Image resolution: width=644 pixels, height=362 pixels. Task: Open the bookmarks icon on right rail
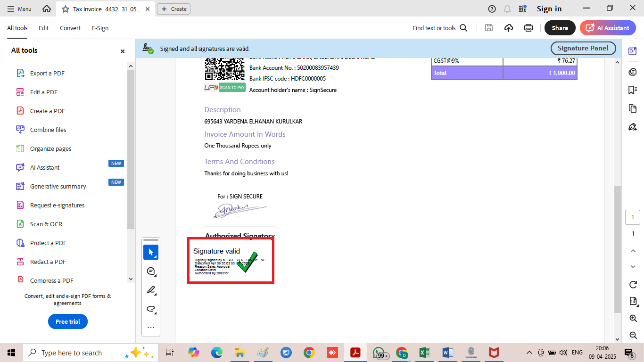[633, 90]
